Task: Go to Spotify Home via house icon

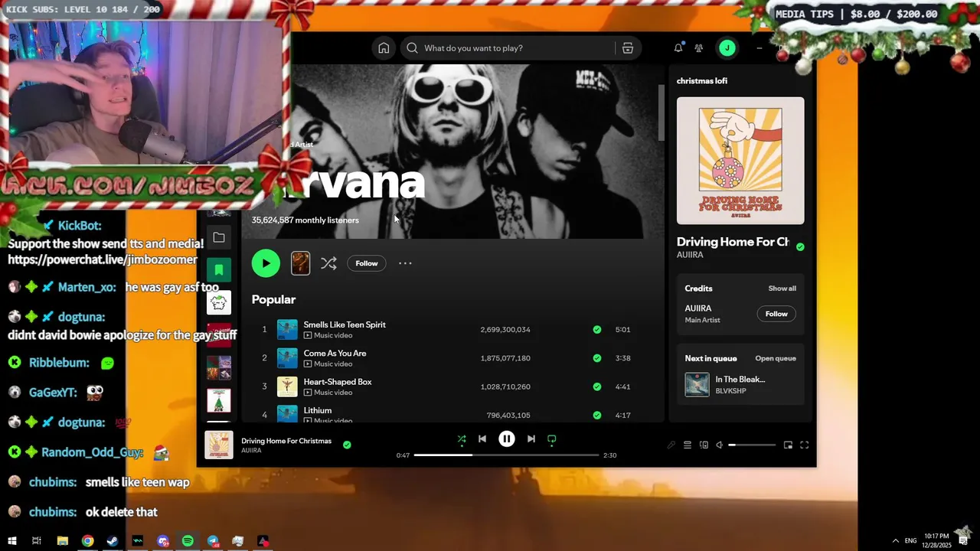Action: pyautogui.click(x=384, y=48)
